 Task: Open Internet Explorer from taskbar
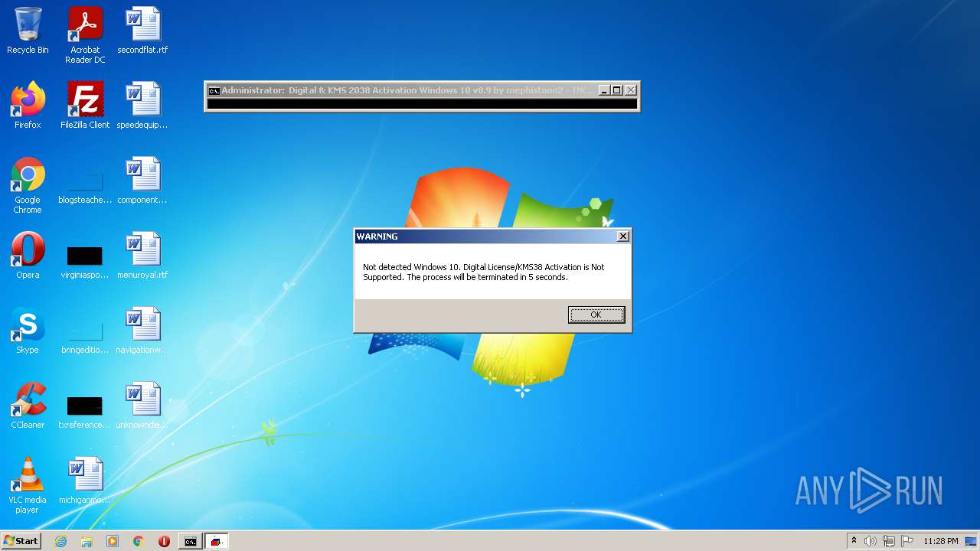click(x=60, y=541)
